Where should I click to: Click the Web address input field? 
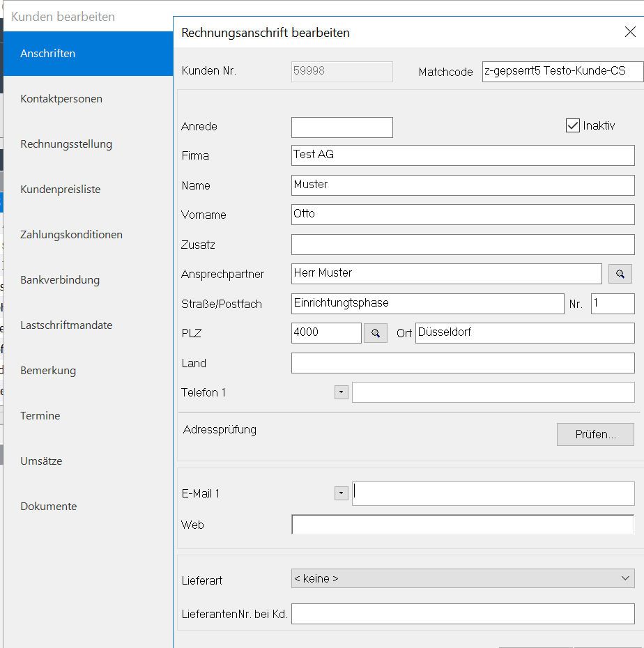(463, 525)
